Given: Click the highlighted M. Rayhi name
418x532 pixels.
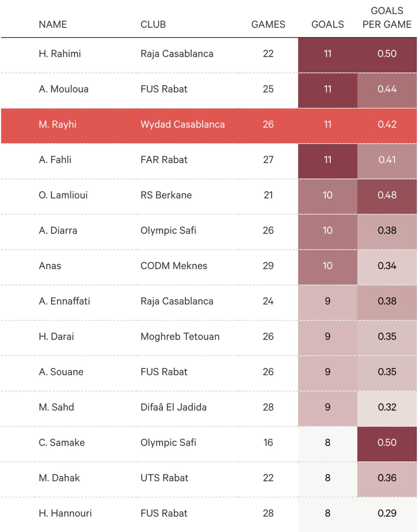Looking at the screenshot, I should coord(58,124).
